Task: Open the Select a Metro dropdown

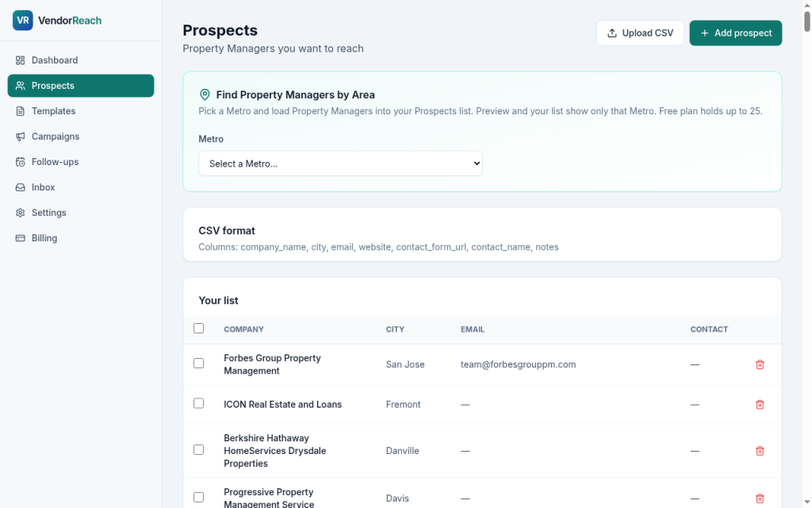Action: pos(340,164)
